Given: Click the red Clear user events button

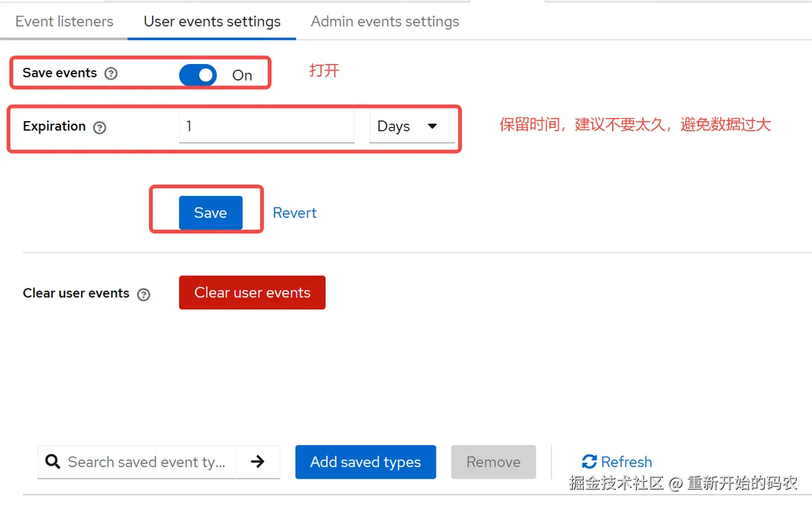Looking at the screenshot, I should tap(252, 292).
